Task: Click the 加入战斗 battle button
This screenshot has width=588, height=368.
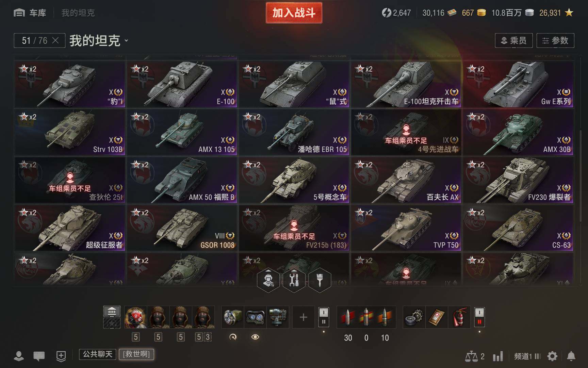Action: coord(294,13)
